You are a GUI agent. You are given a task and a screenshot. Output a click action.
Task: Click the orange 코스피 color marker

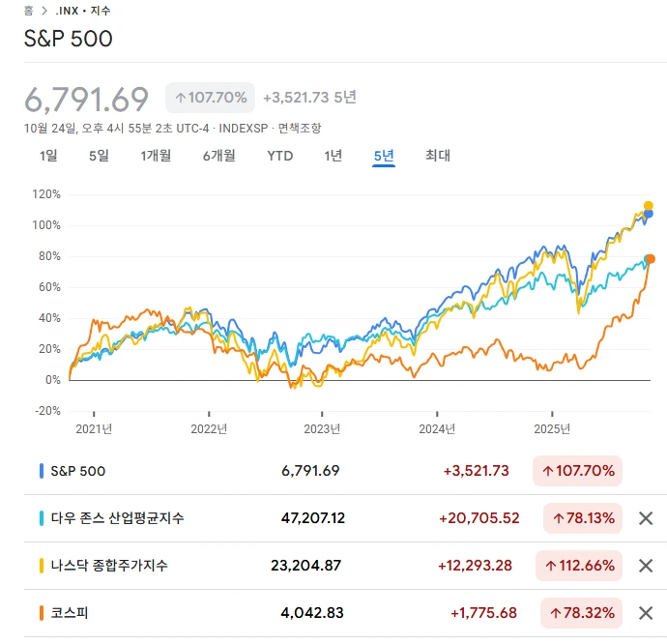click(41, 612)
